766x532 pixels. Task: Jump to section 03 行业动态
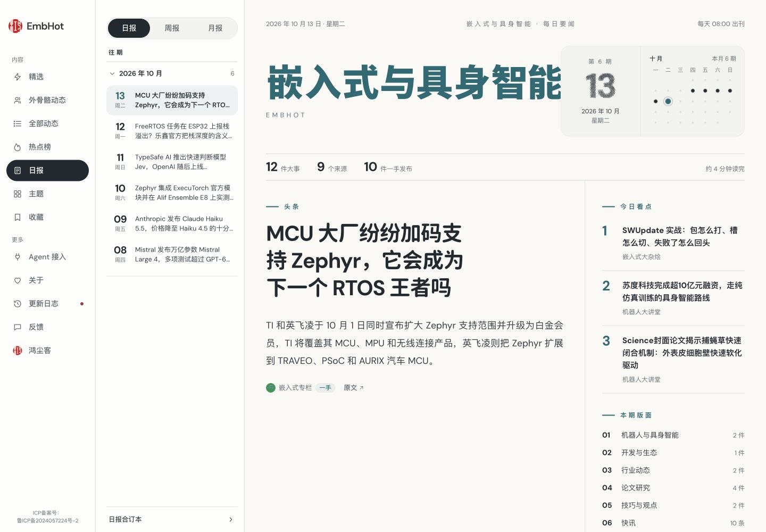point(673,470)
